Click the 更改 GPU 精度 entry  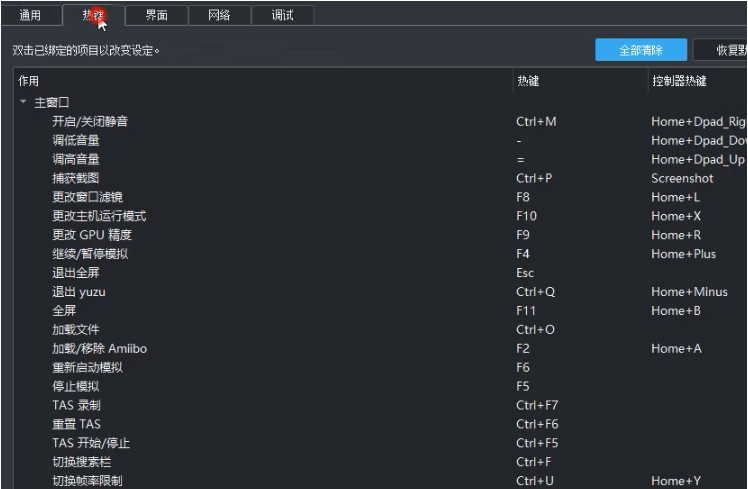(92, 235)
